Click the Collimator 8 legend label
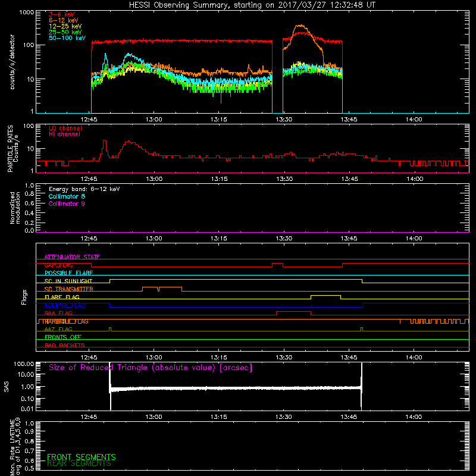This screenshot has height=476, width=476. coord(67,196)
